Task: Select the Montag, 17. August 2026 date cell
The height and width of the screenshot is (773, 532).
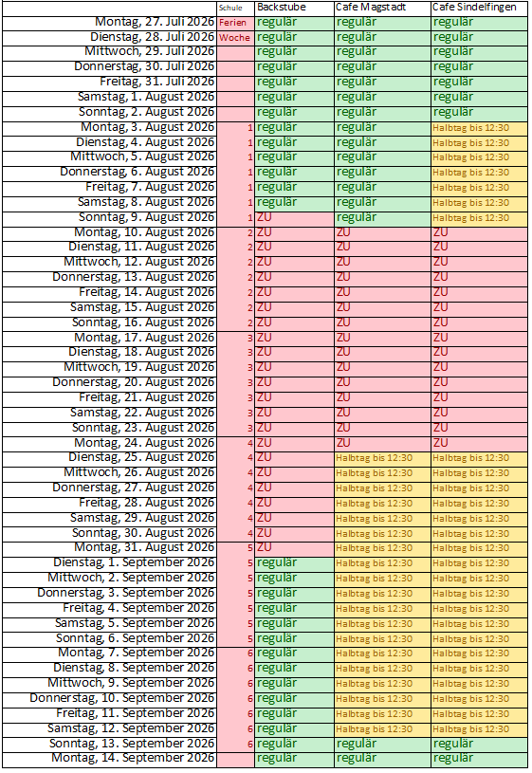Action: [x=109, y=339]
